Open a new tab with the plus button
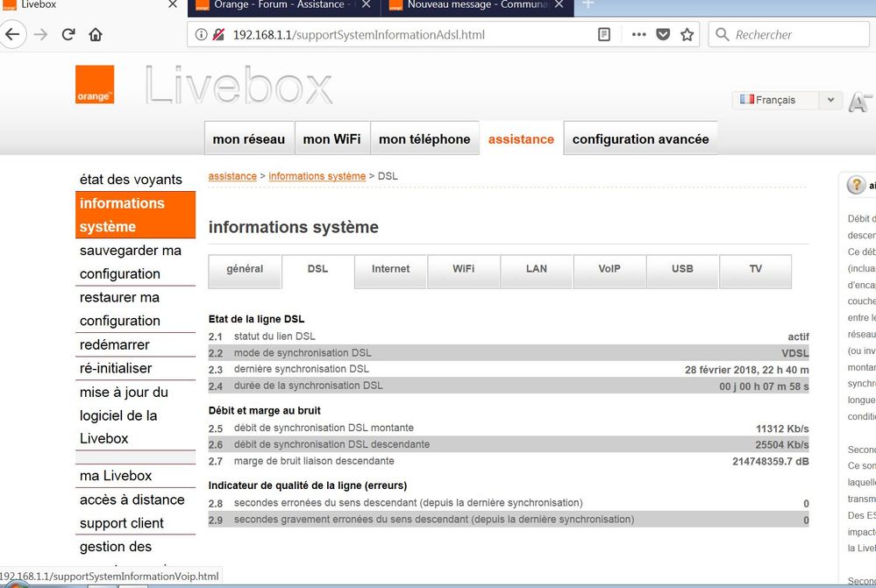This screenshot has width=876, height=588. pyautogui.click(x=588, y=7)
